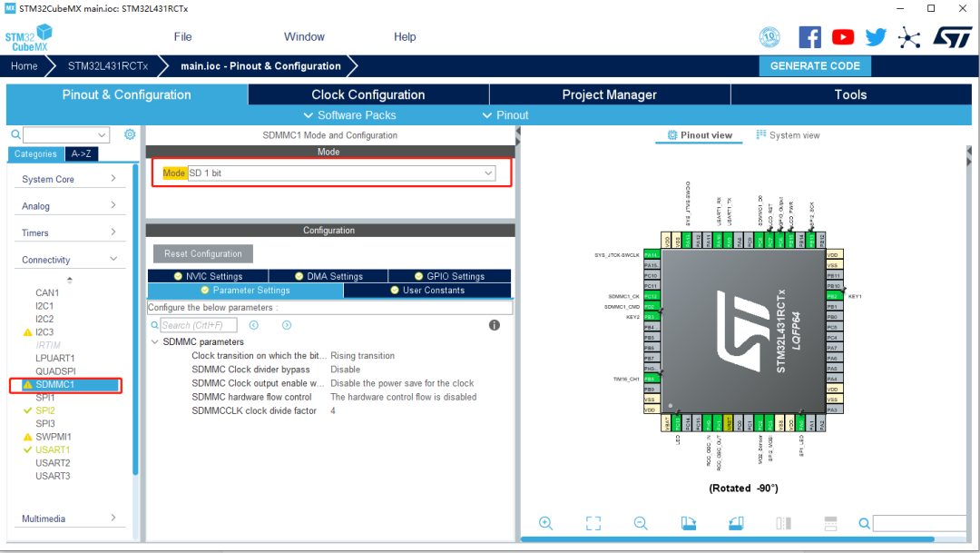Open the File menu
This screenshot has width=980, height=553.
pyautogui.click(x=182, y=37)
